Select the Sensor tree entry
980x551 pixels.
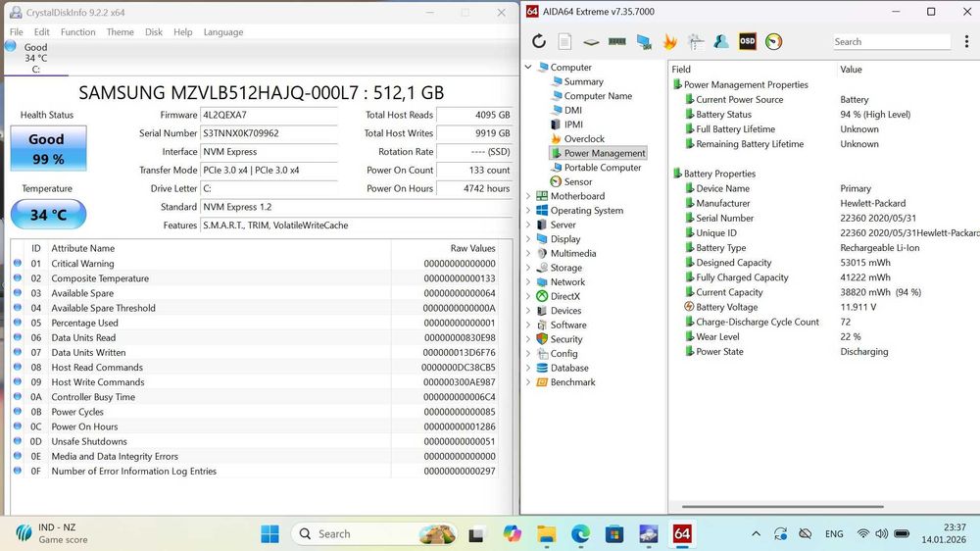point(577,182)
